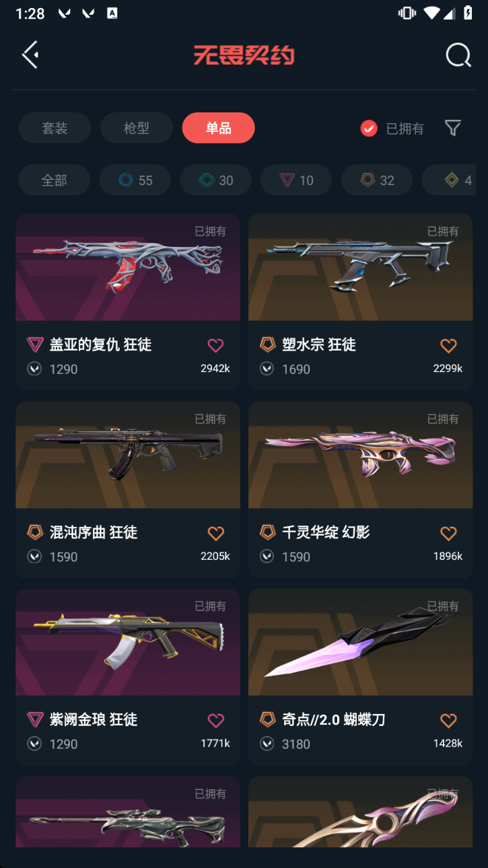The image size is (488, 868).
Task: Select the 全部 rarity filter
Action: tap(54, 180)
